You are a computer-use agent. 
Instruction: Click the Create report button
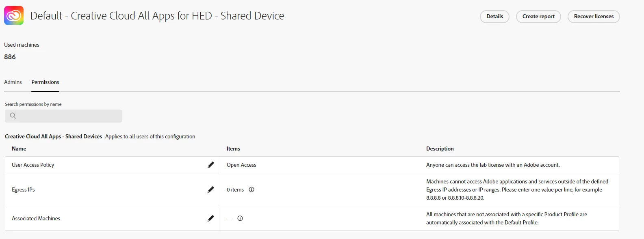pos(538,17)
